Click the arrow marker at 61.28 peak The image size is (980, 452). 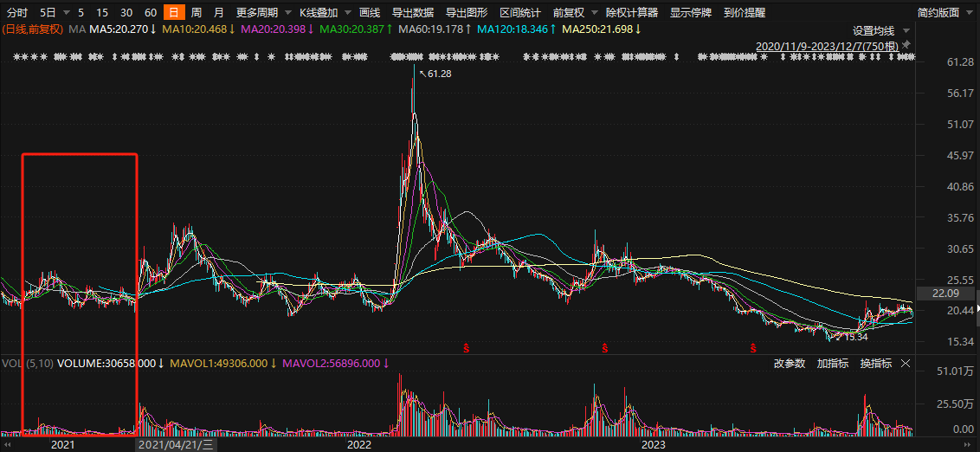[x=422, y=74]
